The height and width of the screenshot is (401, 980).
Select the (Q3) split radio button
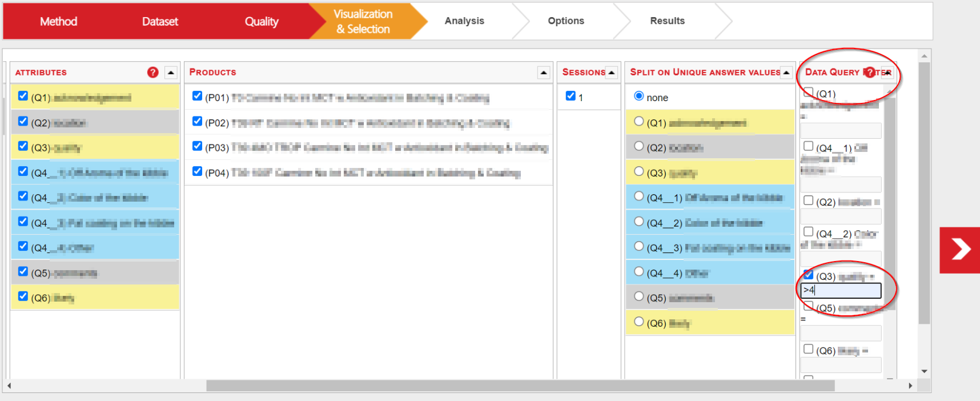638,171
